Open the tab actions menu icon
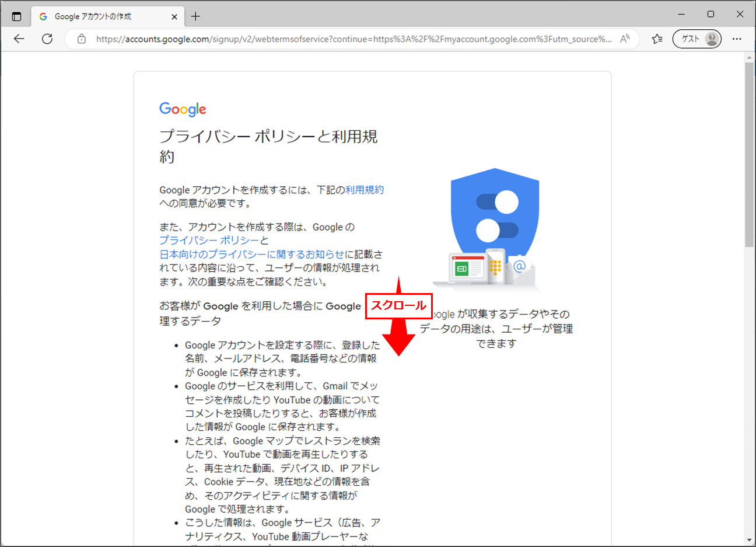756x547 pixels. pyautogui.click(x=16, y=16)
